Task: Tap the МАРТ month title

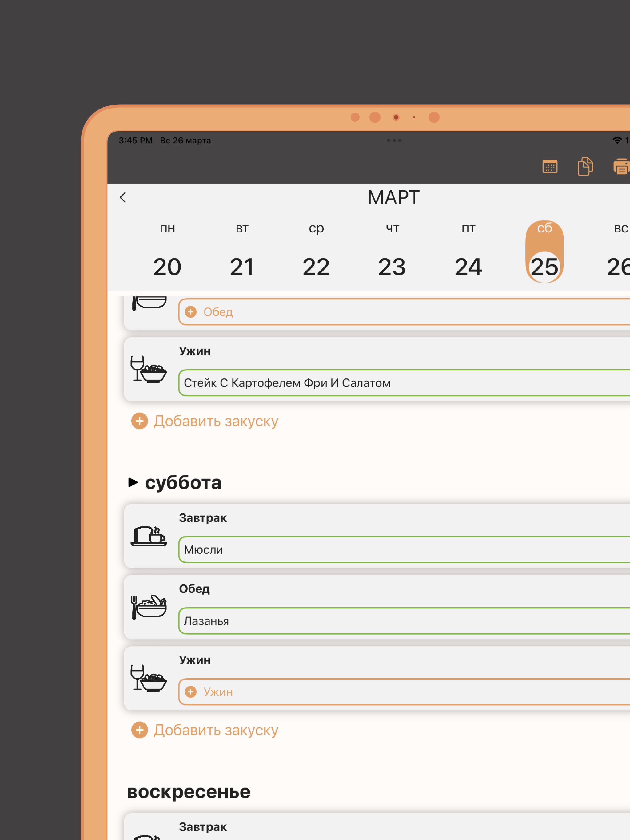Action: [394, 197]
